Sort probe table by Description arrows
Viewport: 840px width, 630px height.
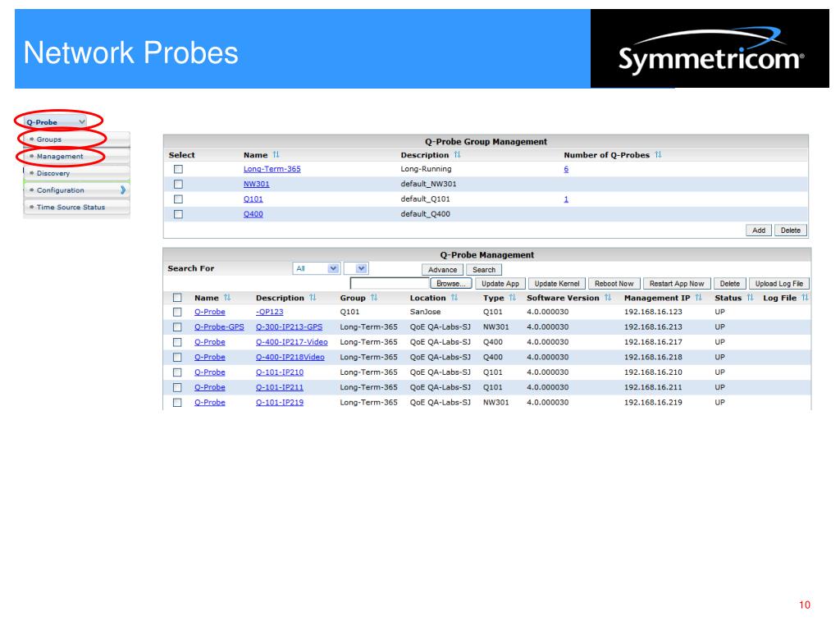[x=313, y=298]
